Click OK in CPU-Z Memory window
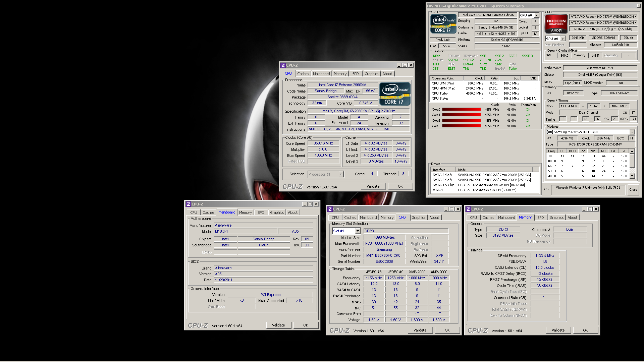This screenshot has width=644, height=362. click(585, 330)
